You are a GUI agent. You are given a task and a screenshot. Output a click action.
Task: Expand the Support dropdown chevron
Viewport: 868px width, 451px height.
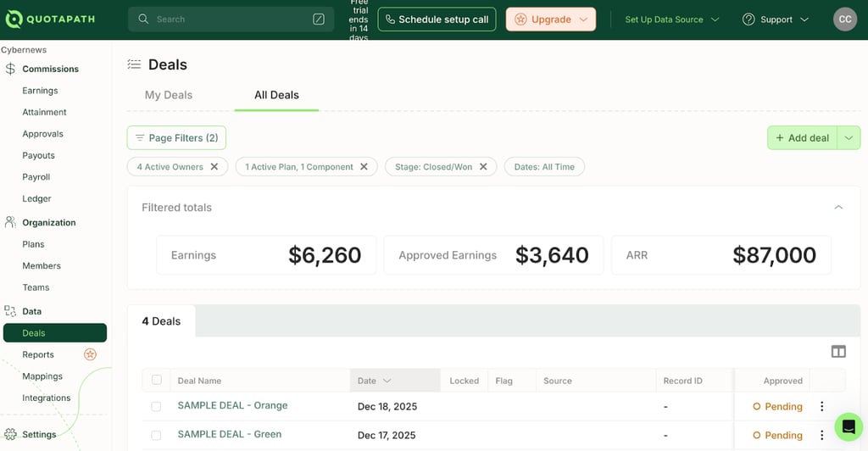coord(804,19)
